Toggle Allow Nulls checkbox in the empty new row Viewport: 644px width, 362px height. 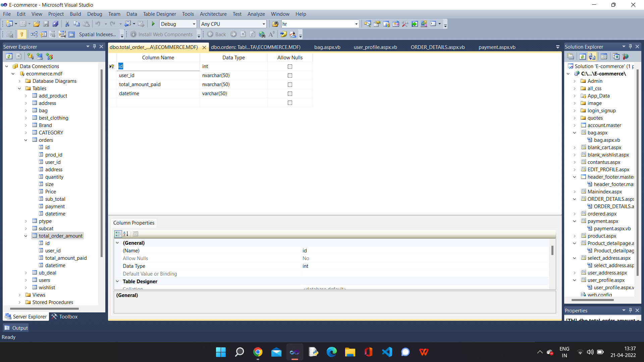290,103
